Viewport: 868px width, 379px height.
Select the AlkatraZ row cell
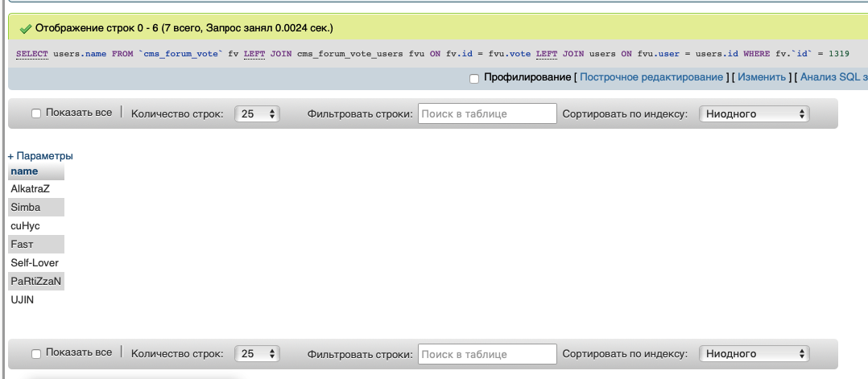coord(36,189)
